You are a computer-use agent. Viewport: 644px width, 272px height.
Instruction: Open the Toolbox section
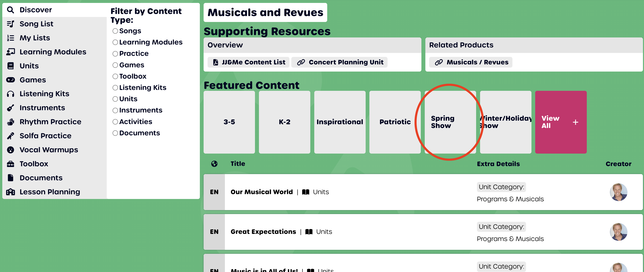34,164
